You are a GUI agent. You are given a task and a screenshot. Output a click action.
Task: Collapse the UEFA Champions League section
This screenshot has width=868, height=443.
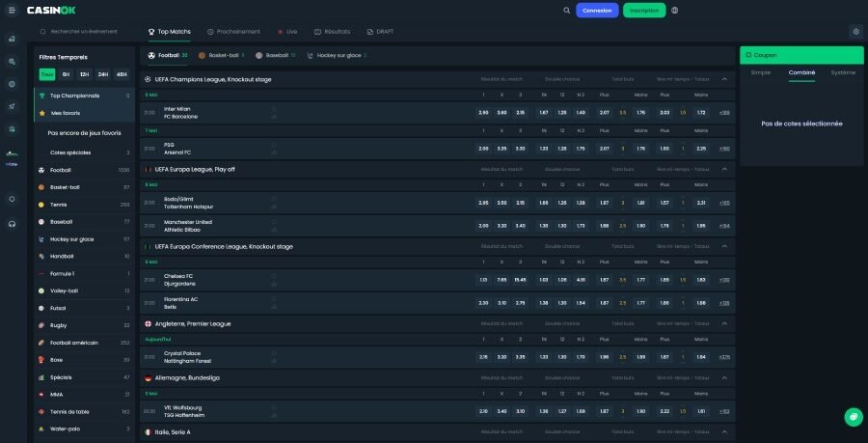pyautogui.click(x=724, y=79)
